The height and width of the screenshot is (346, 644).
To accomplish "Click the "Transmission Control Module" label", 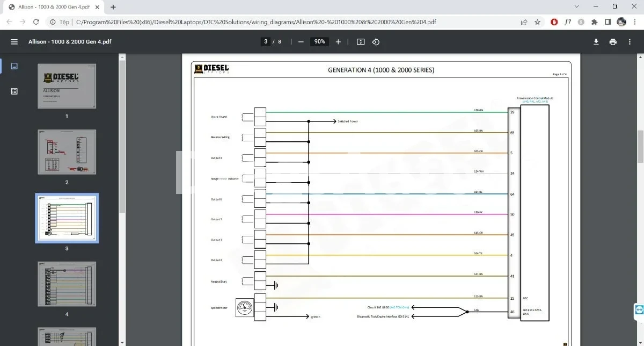I will click(x=535, y=98).
